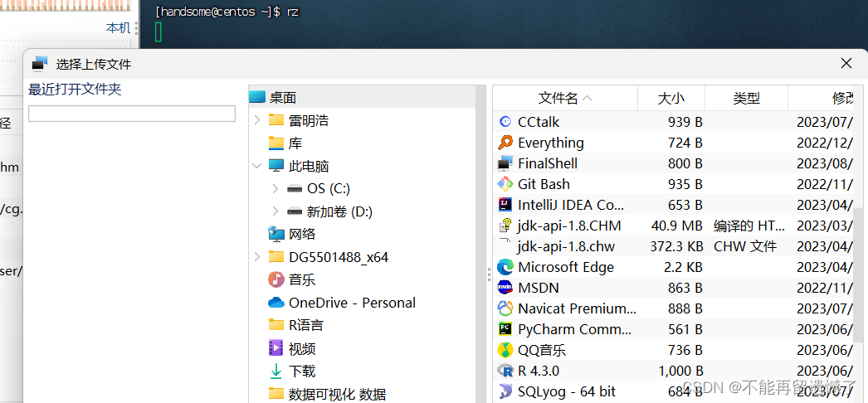Close the 选择上传文件 dialog
This screenshot has height=403, width=868.
(846, 64)
